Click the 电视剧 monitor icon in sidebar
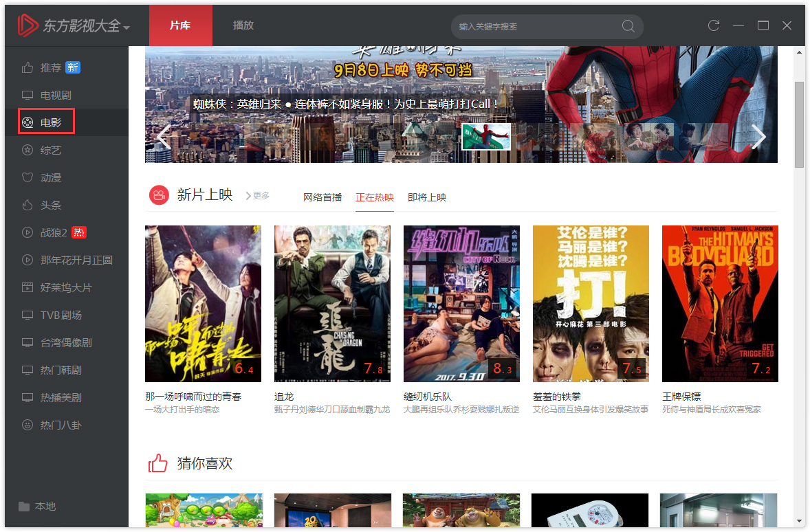This screenshot has height=532, width=810. point(28,95)
